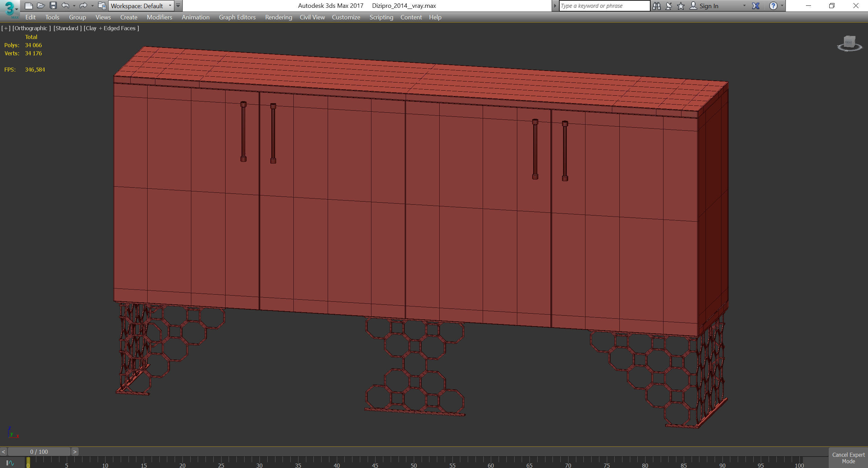Image resolution: width=868 pixels, height=468 pixels.
Task: Undo the last action with arrow icon
Action: click(x=65, y=6)
